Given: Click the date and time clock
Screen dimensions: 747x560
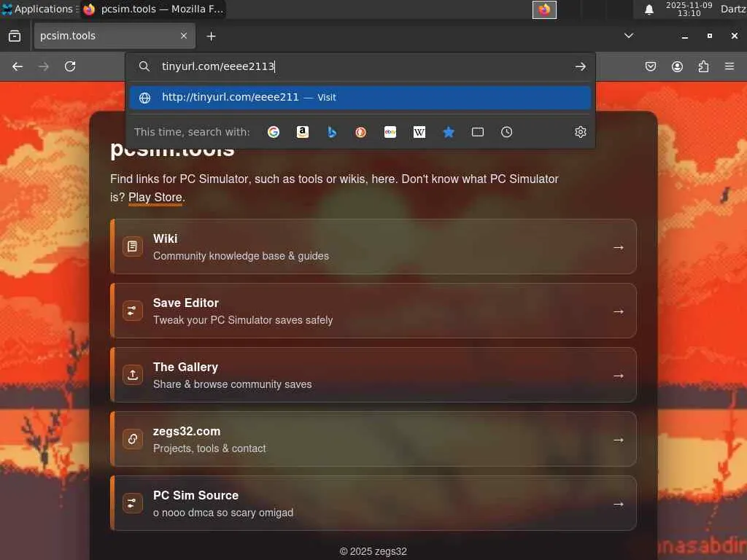Looking at the screenshot, I should click(689, 9).
